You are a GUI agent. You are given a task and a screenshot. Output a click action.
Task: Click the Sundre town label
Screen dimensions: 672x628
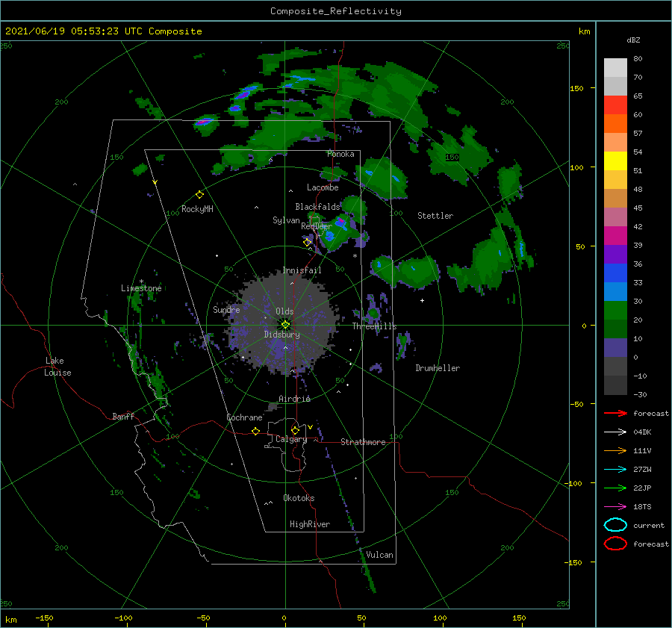click(x=226, y=309)
